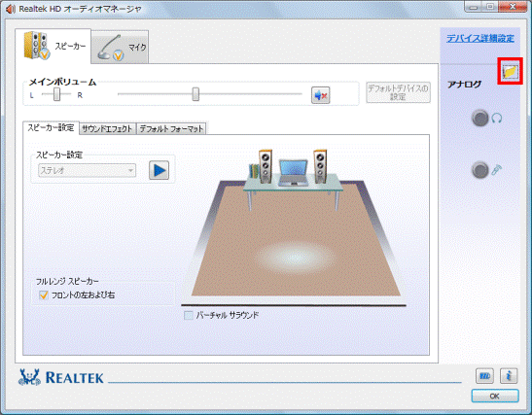The height and width of the screenshot is (415, 532).
Task: Click the microphone analog jack
Action: pos(480,170)
